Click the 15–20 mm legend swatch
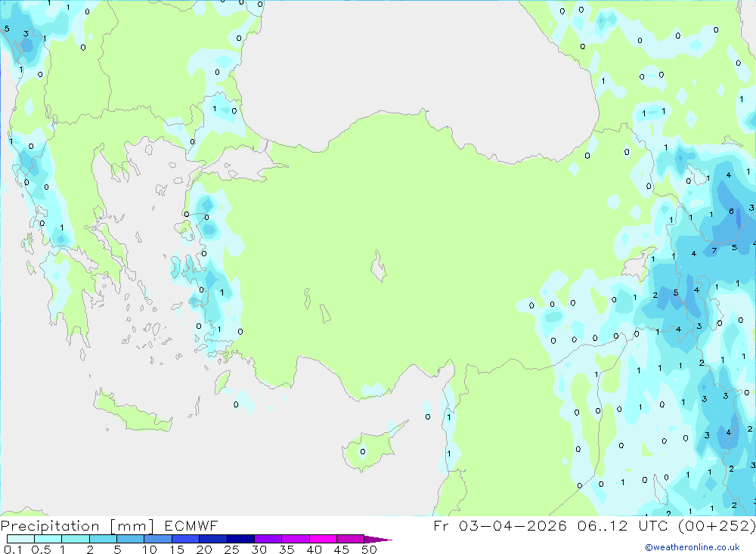The height and width of the screenshot is (554, 756). tap(185, 539)
